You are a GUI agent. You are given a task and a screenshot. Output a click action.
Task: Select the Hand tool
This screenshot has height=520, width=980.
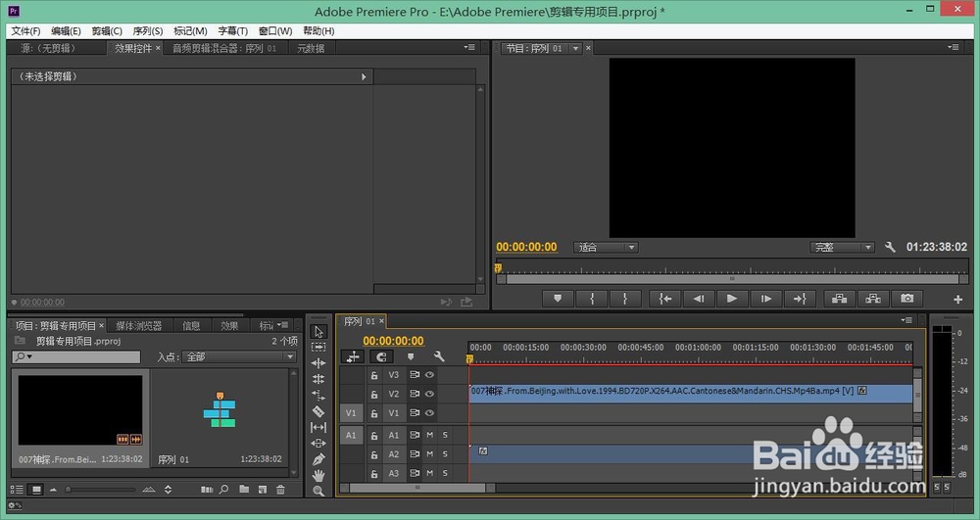318,476
